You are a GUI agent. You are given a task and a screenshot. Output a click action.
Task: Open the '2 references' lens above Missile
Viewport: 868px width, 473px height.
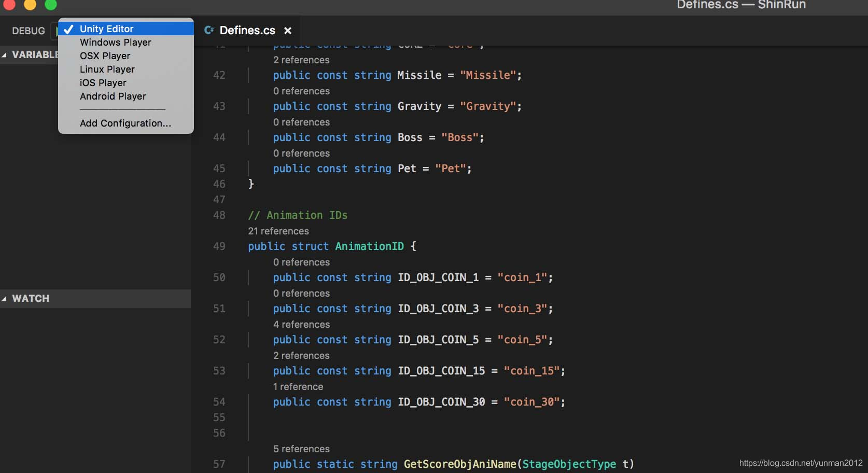[301, 60]
